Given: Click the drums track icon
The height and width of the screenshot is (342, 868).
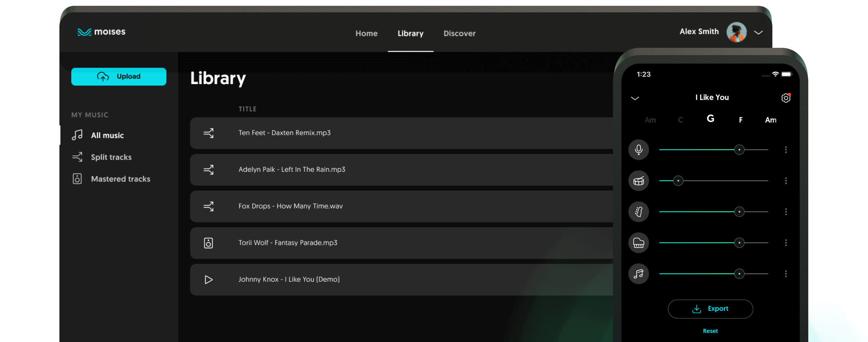Looking at the screenshot, I should pos(638,181).
